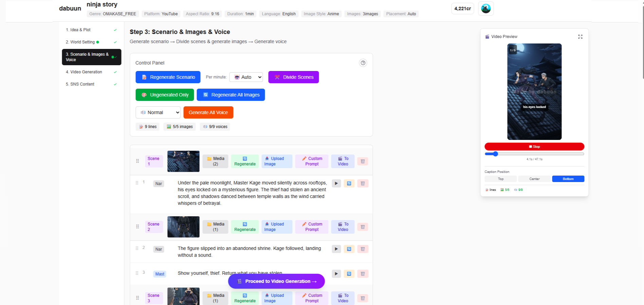Click Generate All Voice
This screenshot has width=644, height=305.
pyautogui.click(x=208, y=112)
